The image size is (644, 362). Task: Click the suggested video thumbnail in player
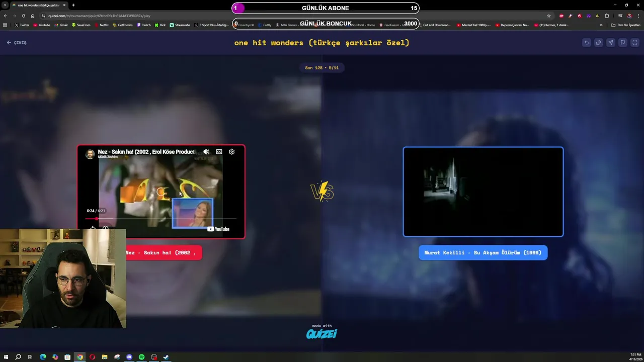192,213
